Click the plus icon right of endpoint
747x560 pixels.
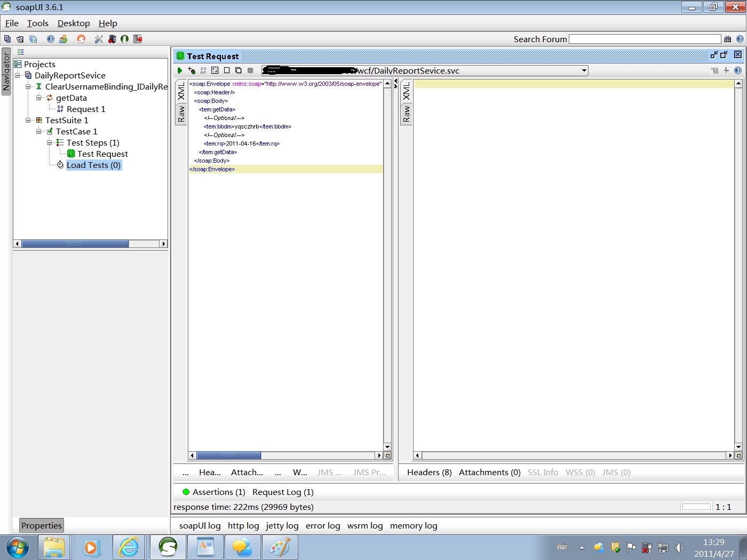coord(726,70)
